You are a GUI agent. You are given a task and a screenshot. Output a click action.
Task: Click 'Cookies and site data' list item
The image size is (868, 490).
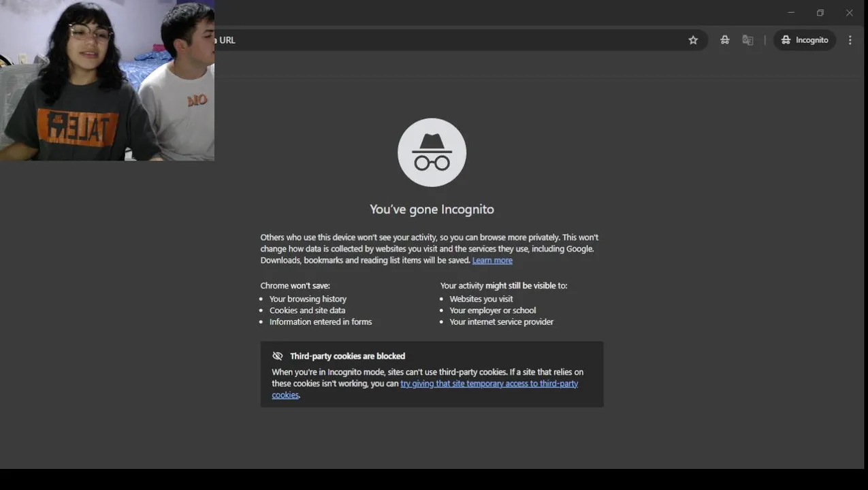point(307,311)
